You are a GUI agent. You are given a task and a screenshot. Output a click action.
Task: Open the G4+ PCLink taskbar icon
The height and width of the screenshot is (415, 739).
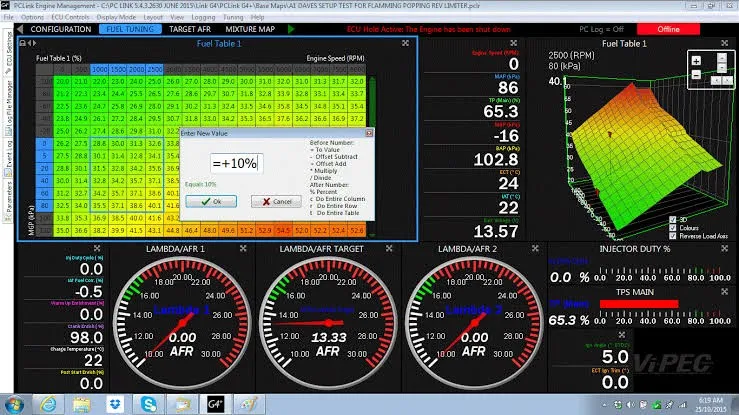[215, 404]
